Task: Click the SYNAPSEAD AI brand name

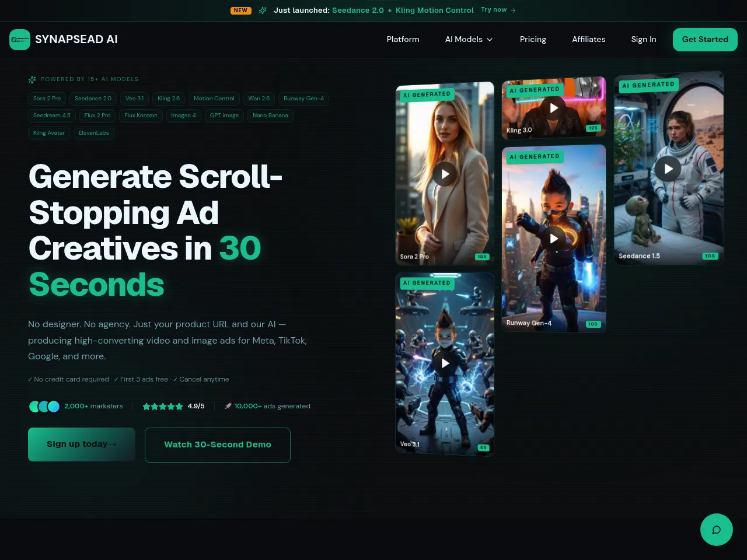Action: pos(76,40)
